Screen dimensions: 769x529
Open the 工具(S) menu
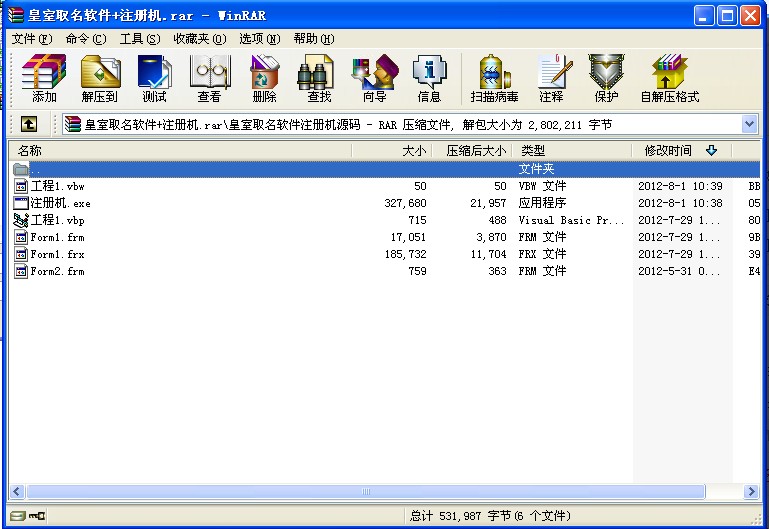click(x=140, y=39)
